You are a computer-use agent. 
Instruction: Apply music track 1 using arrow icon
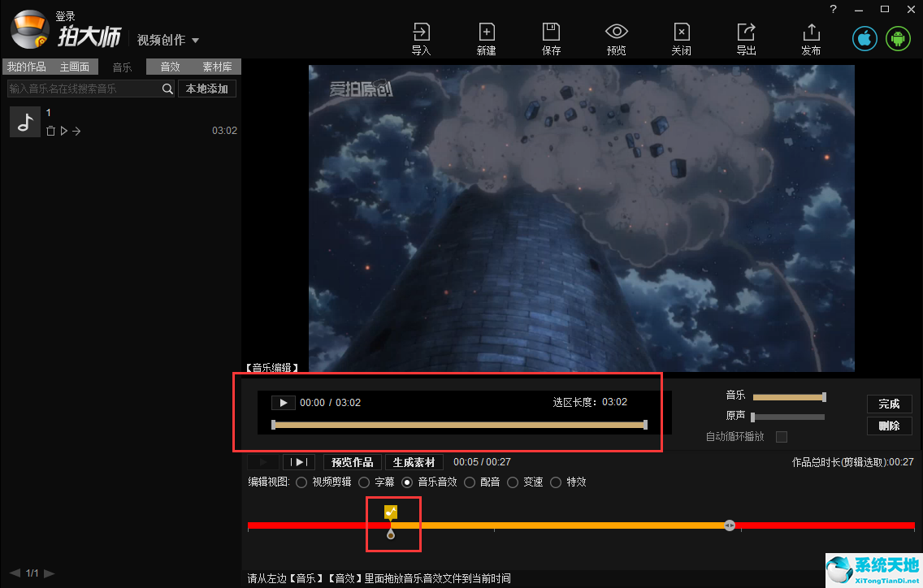76,131
